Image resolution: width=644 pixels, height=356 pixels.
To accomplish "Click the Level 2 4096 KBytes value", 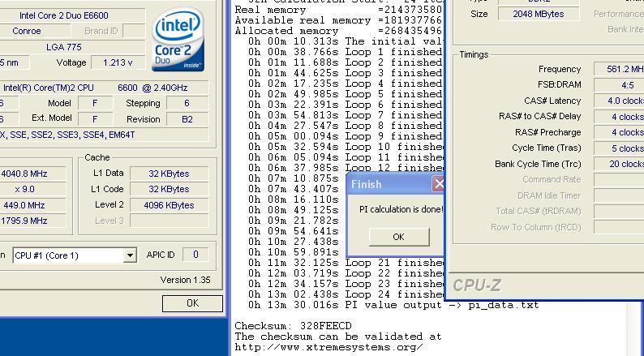I will 170,205.
